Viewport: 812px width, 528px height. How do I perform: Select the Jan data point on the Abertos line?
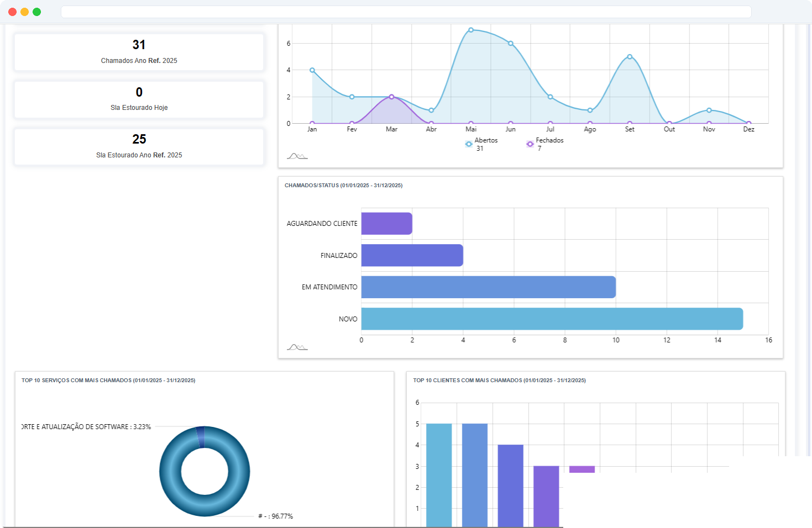[312, 70]
